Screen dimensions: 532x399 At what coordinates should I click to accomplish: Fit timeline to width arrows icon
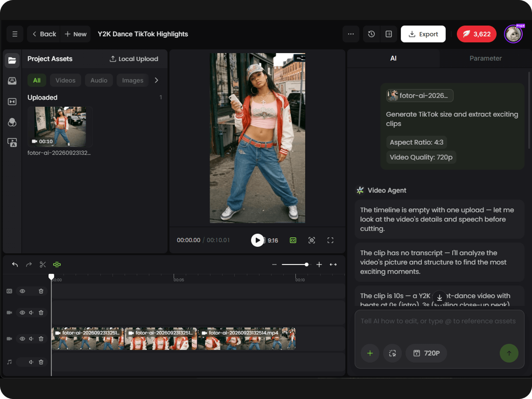[333, 264]
